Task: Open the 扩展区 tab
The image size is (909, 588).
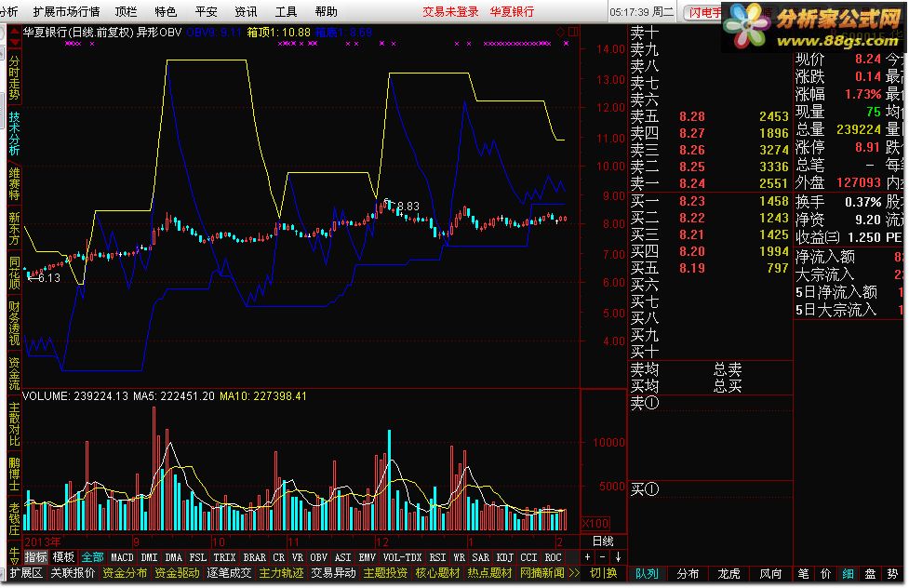Action: (26, 573)
